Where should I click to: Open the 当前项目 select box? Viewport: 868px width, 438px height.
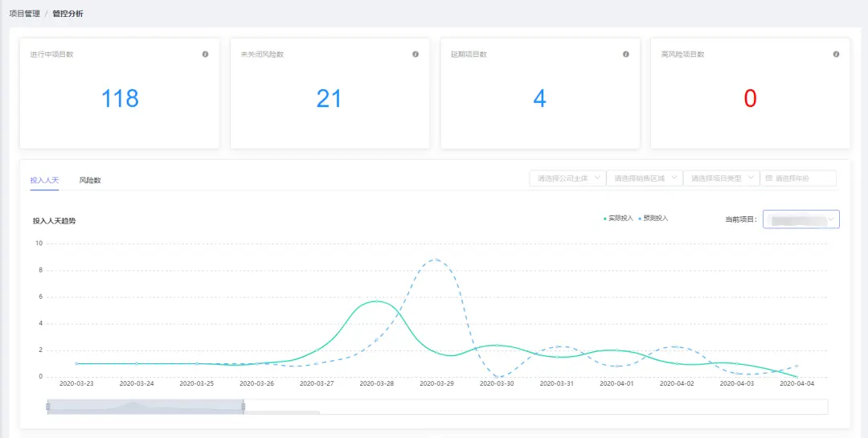coord(801,219)
